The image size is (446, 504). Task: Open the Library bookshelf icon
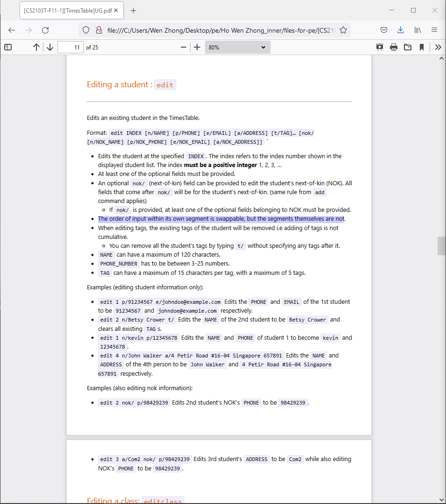pyautogui.click(x=418, y=30)
